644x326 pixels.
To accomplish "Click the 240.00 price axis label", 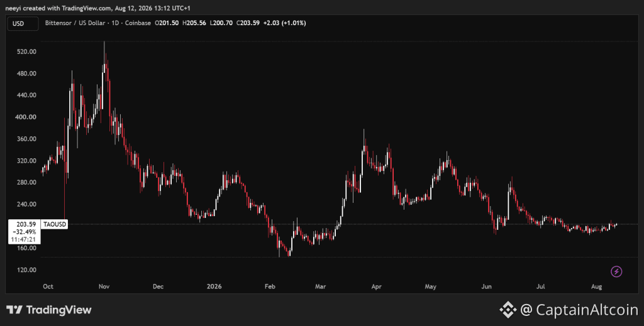I will pos(28,204).
